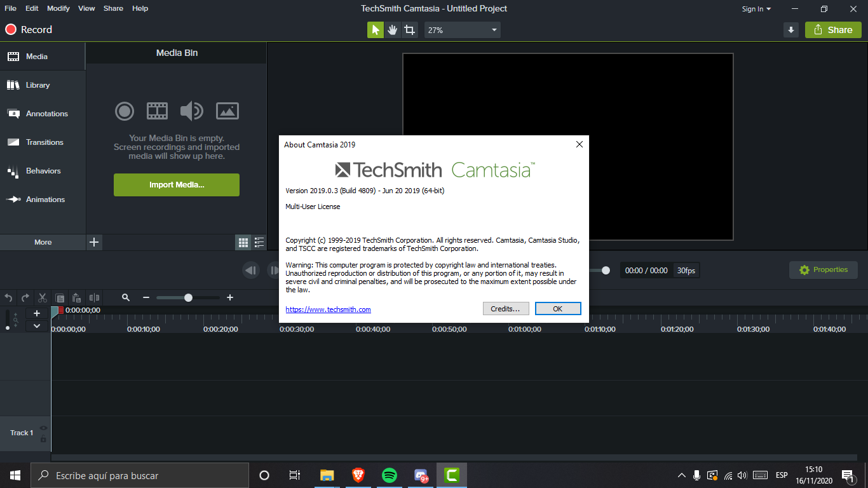
Task: Click the previous frame playback button
Action: (251, 270)
